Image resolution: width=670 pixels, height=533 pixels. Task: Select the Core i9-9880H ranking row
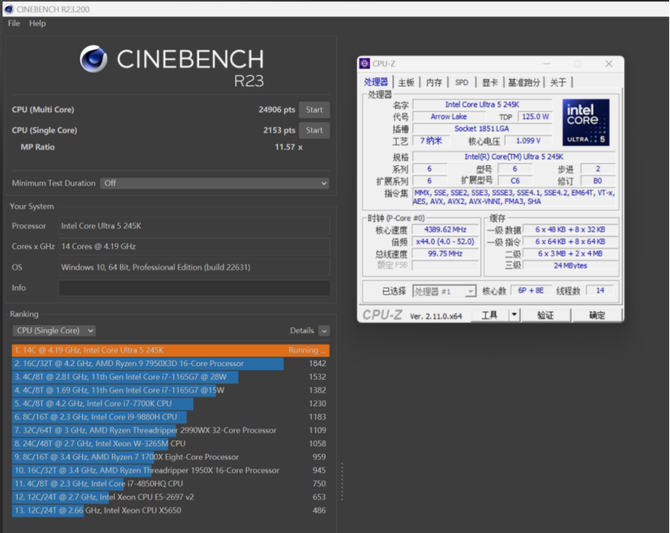(x=170, y=417)
